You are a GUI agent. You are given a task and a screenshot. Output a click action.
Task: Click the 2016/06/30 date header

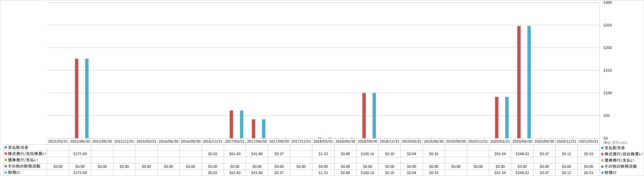[x=168, y=141]
